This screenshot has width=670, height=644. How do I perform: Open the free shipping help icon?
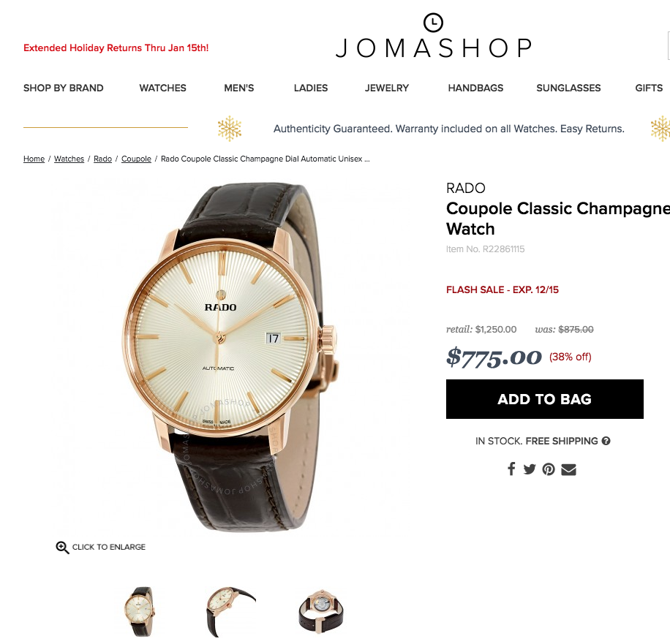point(606,441)
